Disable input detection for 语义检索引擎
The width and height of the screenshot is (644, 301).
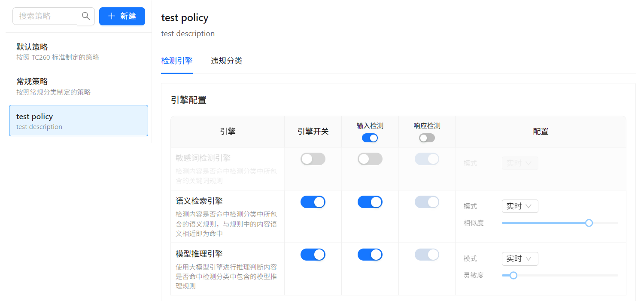click(x=370, y=202)
